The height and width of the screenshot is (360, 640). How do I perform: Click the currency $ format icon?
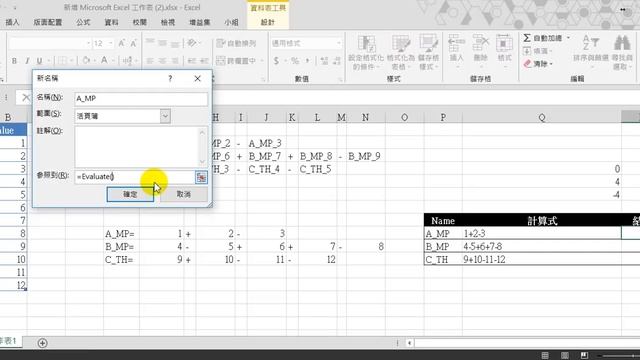[276, 61]
